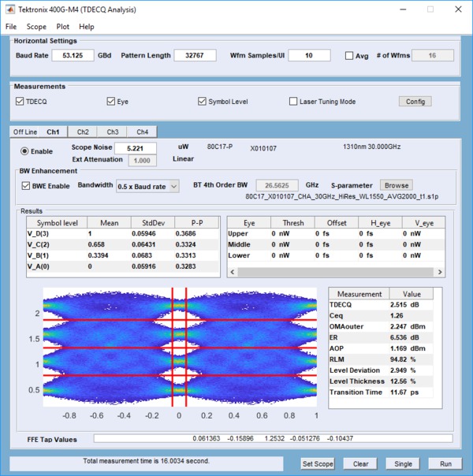Click the Set Scope button
The width and height of the screenshot is (473, 476).
click(318, 463)
